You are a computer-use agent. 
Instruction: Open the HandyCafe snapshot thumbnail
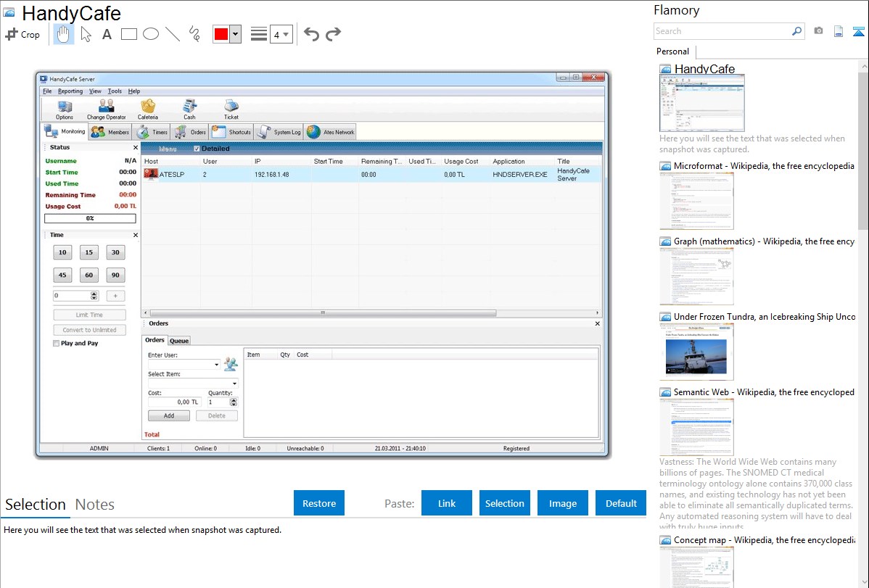coord(701,104)
